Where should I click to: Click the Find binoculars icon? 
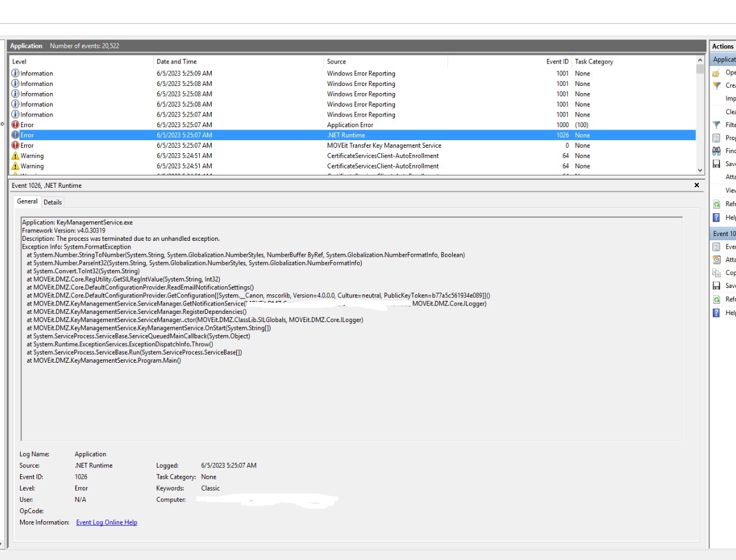[x=716, y=151]
